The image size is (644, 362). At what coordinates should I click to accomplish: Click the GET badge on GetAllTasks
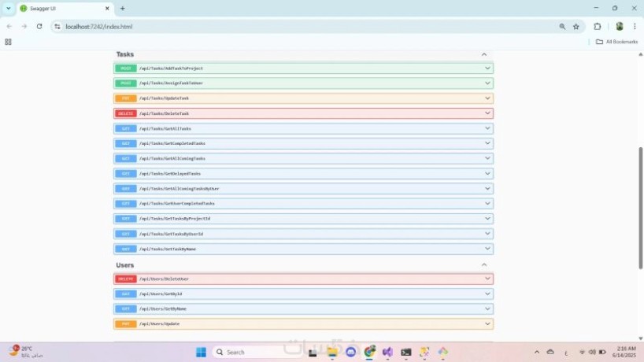pos(126,128)
